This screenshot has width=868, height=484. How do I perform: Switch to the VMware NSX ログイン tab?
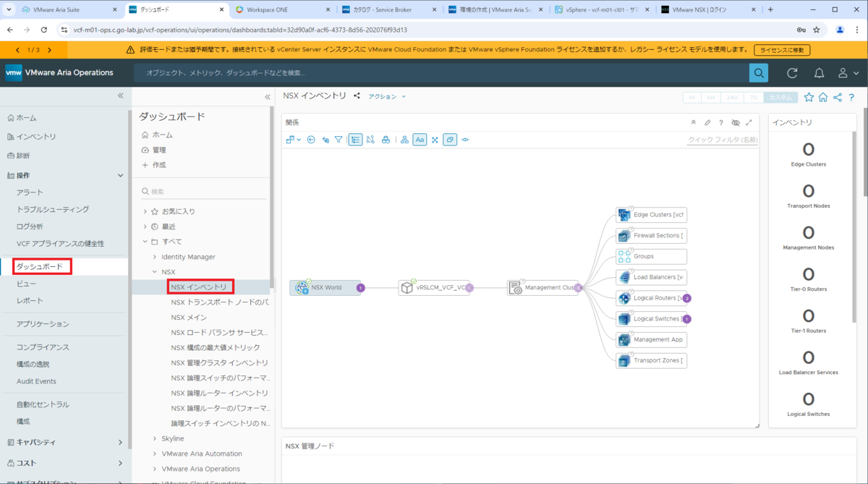coord(707,9)
